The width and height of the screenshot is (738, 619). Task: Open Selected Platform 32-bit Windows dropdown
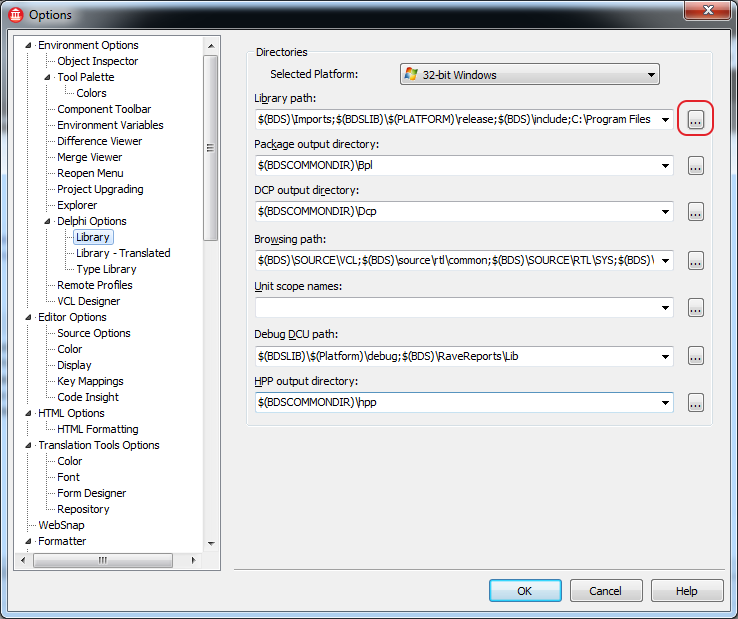coord(529,74)
